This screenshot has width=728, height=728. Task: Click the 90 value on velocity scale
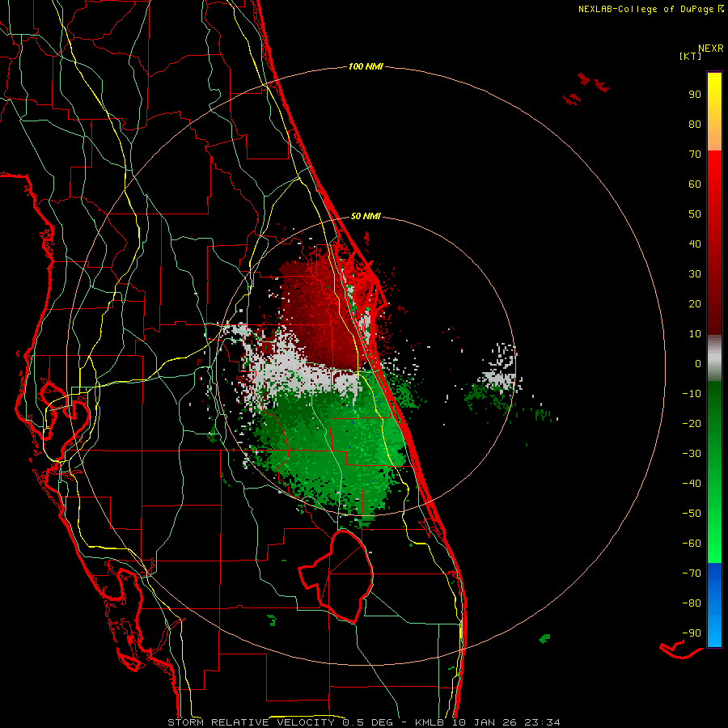695,95
